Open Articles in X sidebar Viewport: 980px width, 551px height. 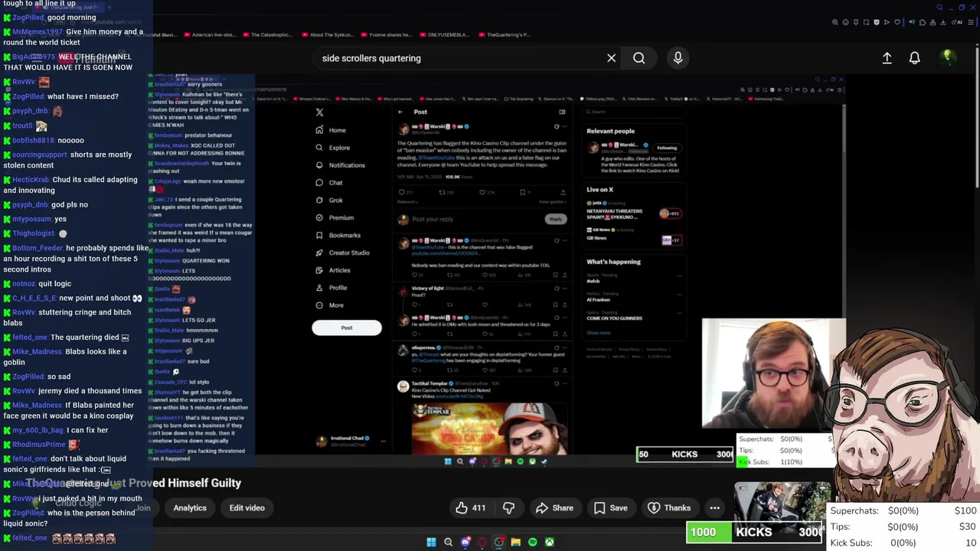(333, 270)
